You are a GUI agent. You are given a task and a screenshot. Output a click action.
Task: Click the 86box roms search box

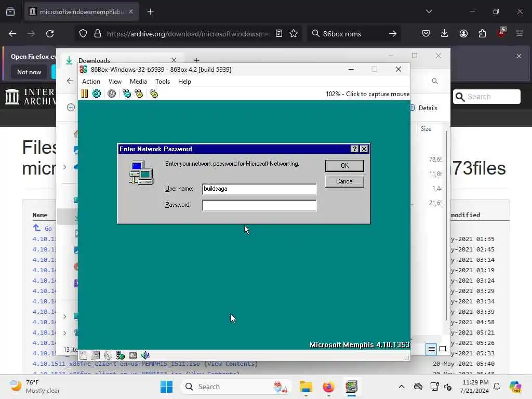click(353, 34)
